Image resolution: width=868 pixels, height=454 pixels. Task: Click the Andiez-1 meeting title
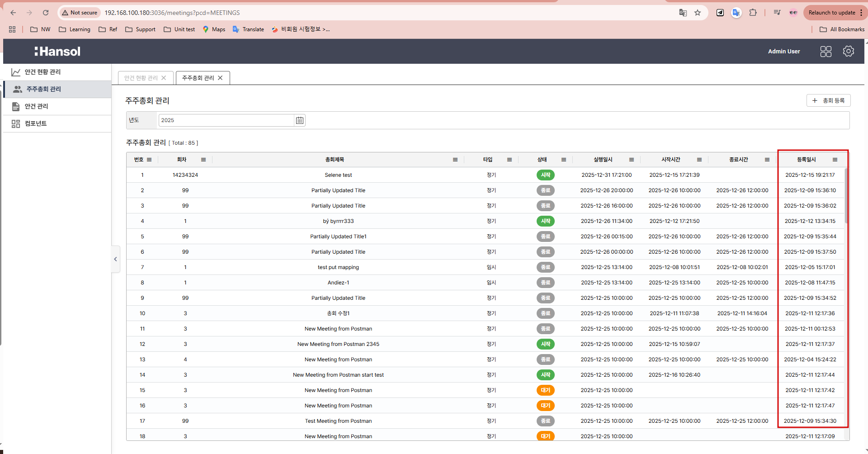click(338, 283)
